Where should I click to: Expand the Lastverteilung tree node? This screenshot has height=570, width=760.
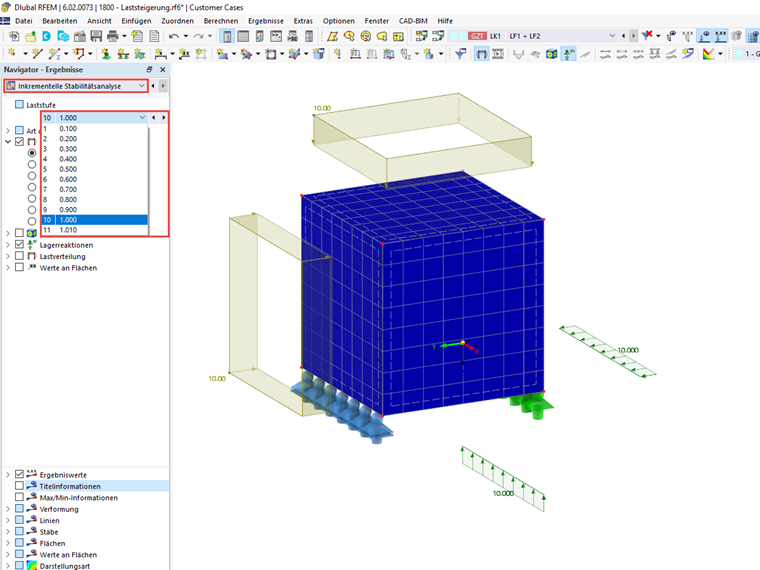8,256
